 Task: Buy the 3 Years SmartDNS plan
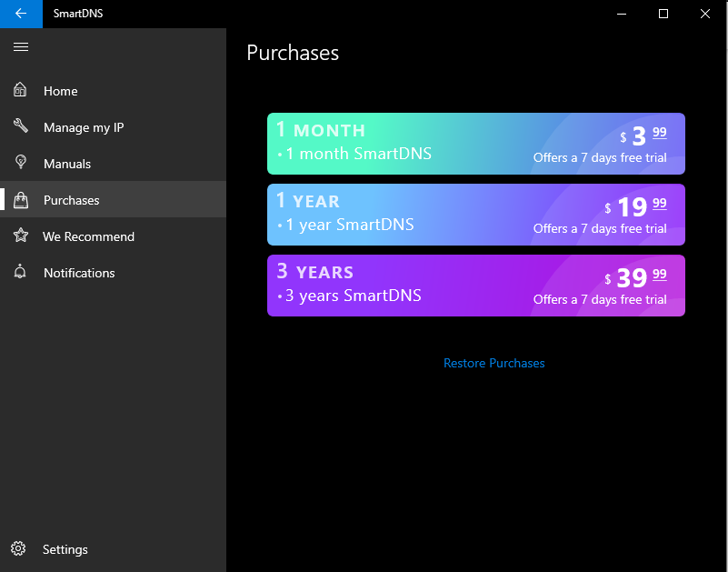click(x=475, y=286)
